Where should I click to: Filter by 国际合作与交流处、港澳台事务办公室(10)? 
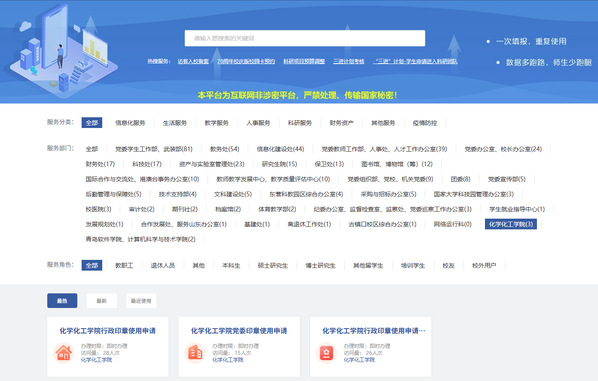pos(142,179)
